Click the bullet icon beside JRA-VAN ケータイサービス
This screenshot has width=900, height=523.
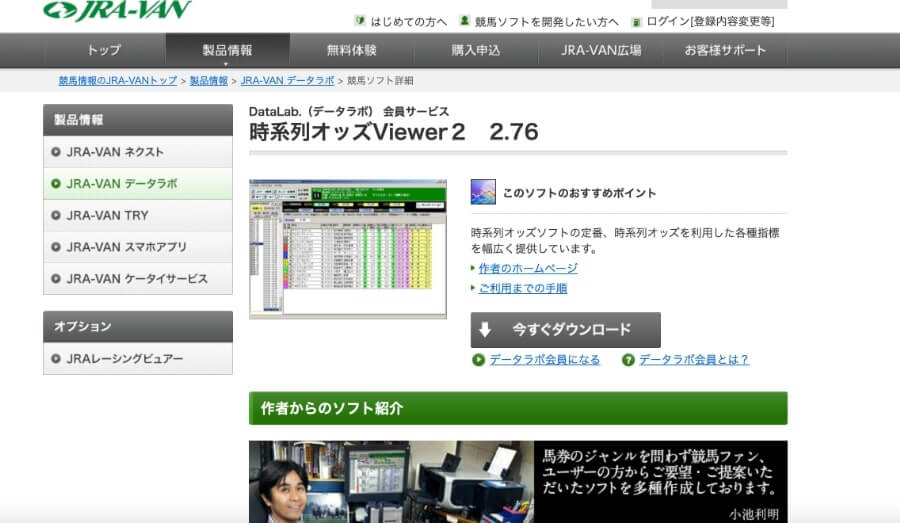pyautogui.click(x=56, y=278)
